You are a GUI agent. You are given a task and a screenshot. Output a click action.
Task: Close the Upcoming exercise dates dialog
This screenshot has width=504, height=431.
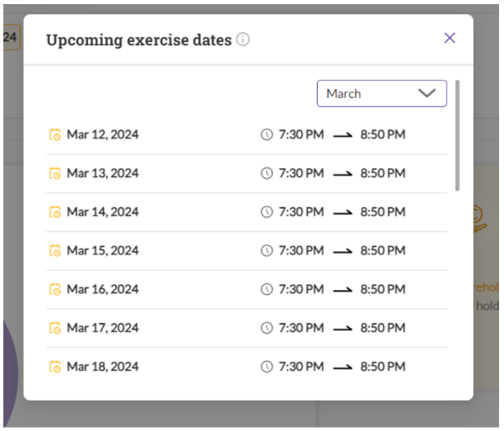[450, 38]
